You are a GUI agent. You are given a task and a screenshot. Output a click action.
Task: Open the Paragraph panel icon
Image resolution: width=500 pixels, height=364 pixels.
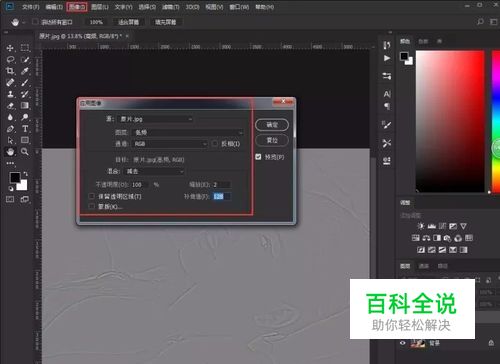(387, 106)
